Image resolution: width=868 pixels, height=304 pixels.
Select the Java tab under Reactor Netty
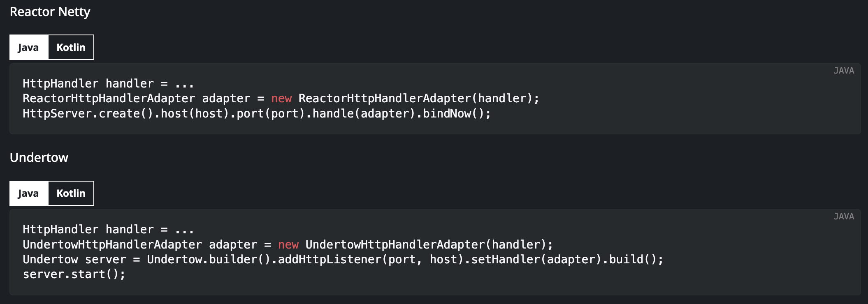point(29,47)
